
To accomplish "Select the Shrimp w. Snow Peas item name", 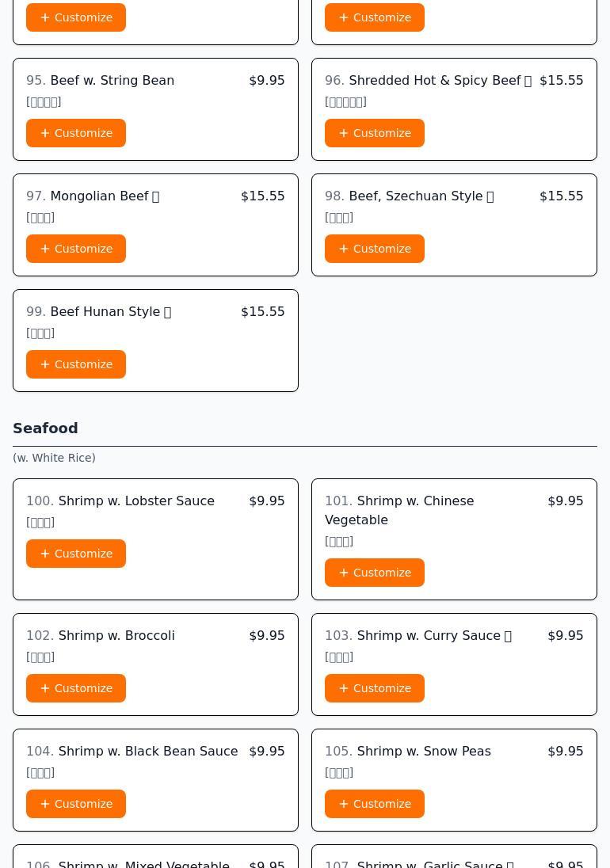I will click(424, 751).
